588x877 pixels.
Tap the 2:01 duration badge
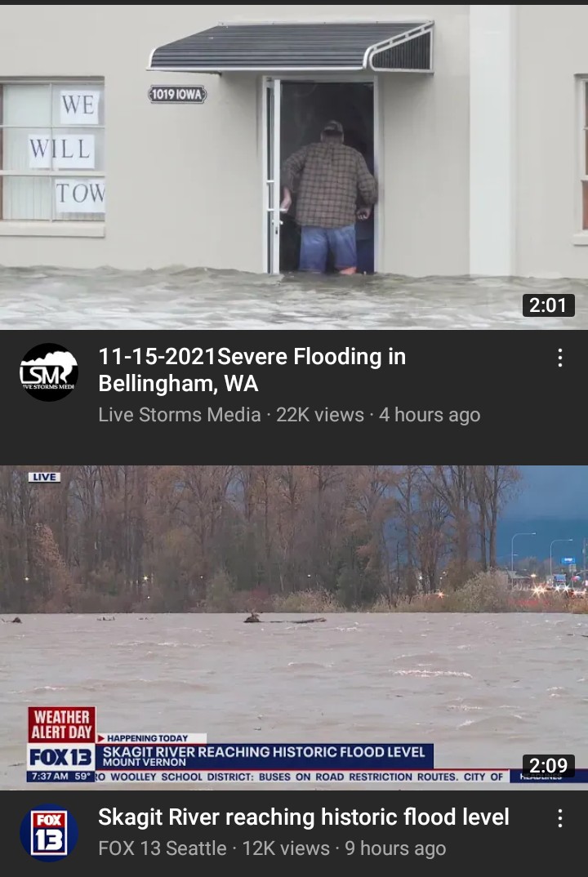tap(548, 305)
